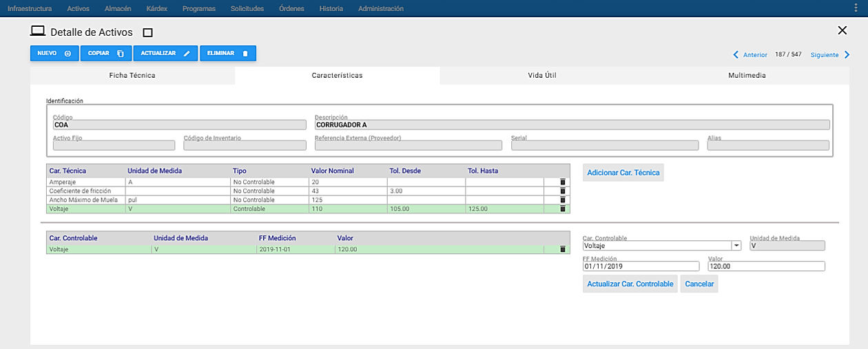Click the NUEVO button

pos(54,53)
